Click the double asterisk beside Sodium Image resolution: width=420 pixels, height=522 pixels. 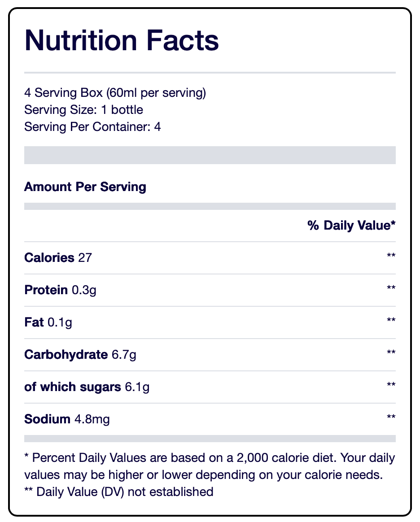[391, 417]
